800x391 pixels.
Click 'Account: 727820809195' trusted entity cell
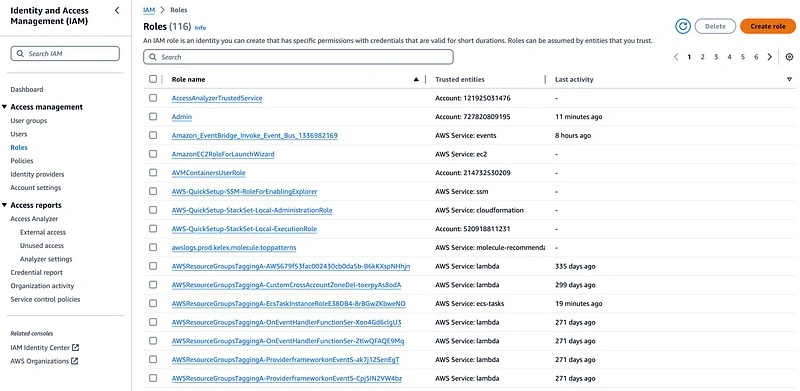(472, 116)
